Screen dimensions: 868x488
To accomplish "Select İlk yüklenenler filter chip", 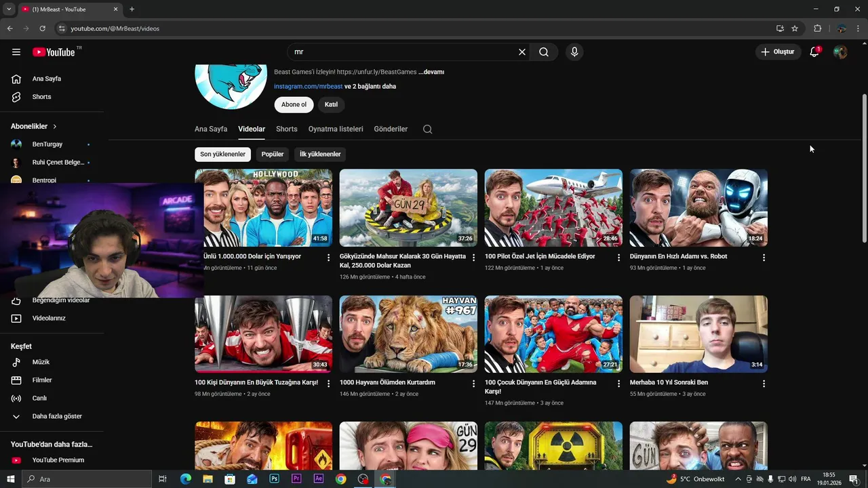I will [320, 155].
